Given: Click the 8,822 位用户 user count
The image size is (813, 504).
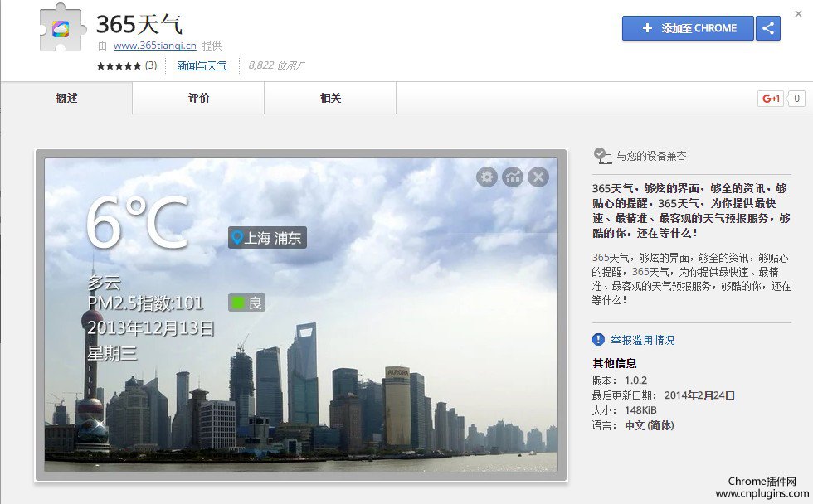Looking at the screenshot, I should coord(276,65).
